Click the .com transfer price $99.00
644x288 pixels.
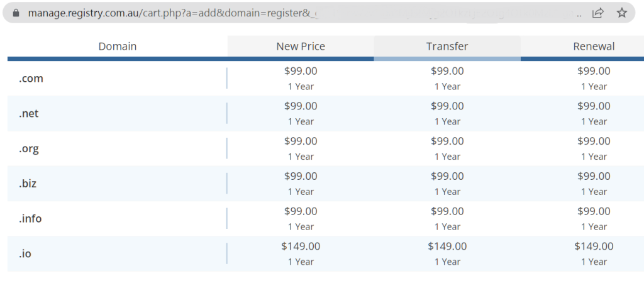click(447, 70)
